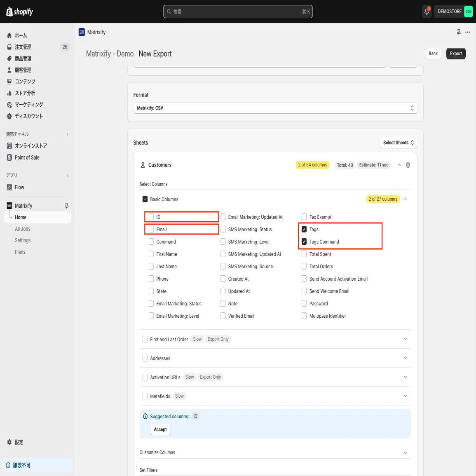Expand the Metafields section chevron

pos(406,396)
